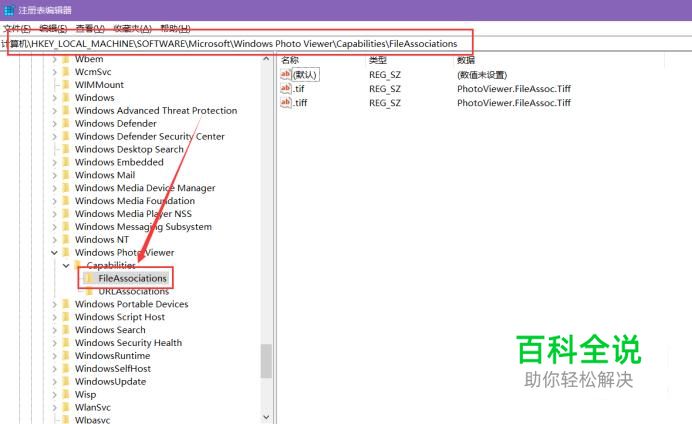Expand the Windows key

pyautogui.click(x=54, y=98)
